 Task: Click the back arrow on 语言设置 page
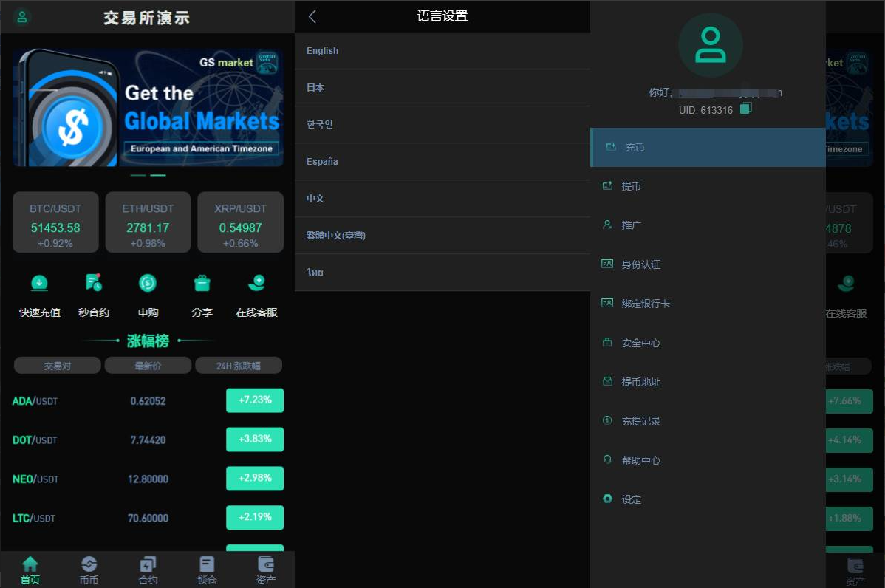coord(311,16)
